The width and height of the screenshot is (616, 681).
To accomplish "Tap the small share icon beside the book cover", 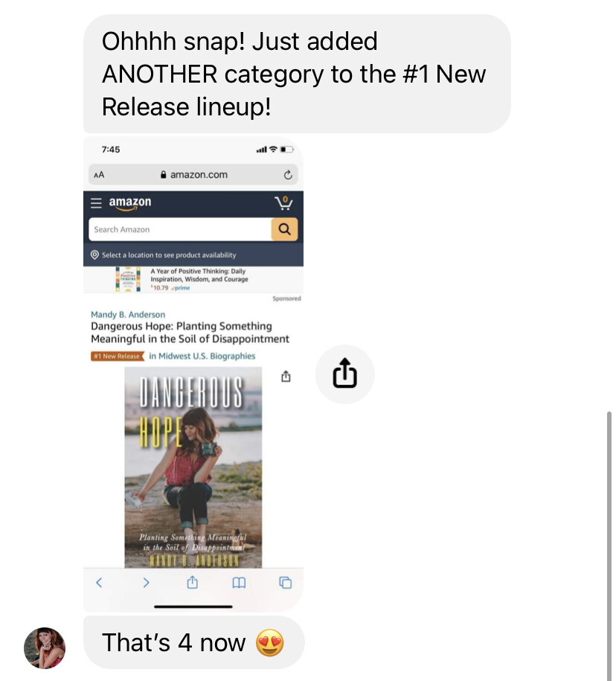I will coord(286,376).
